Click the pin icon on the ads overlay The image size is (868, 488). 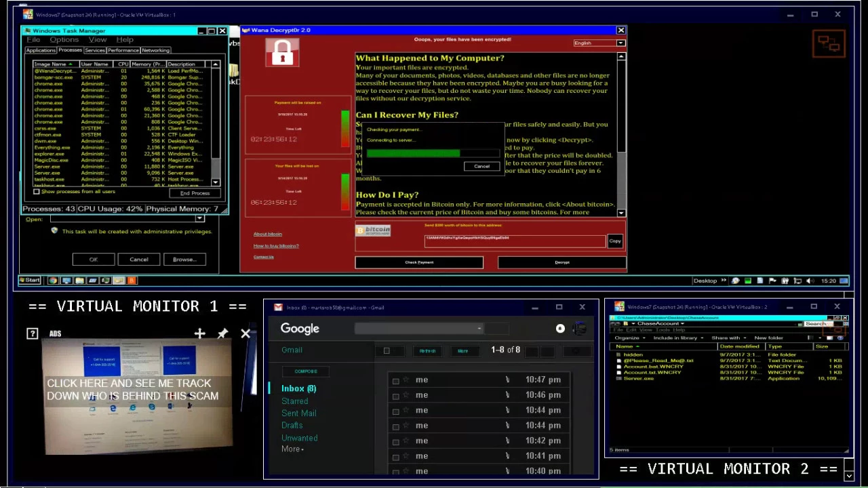[x=222, y=333]
